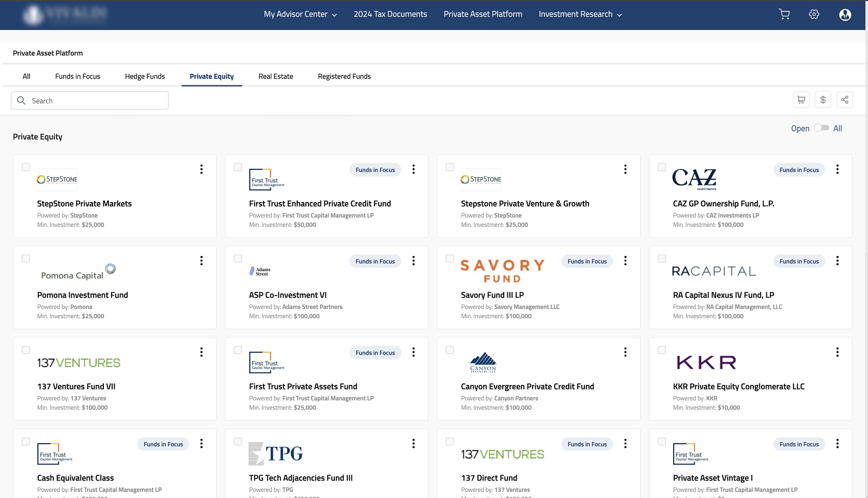This screenshot has height=498, width=868.
Task: Check the Savory Fund III LP checkbox
Action: 450,258
